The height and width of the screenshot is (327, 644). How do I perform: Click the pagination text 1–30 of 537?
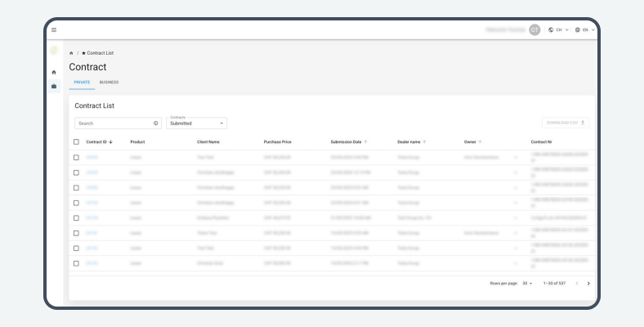pyautogui.click(x=554, y=284)
